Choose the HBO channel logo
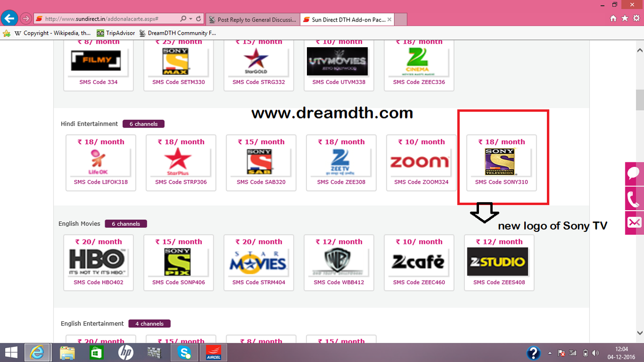The height and width of the screenshot is (362, 644). coord(97,262)
